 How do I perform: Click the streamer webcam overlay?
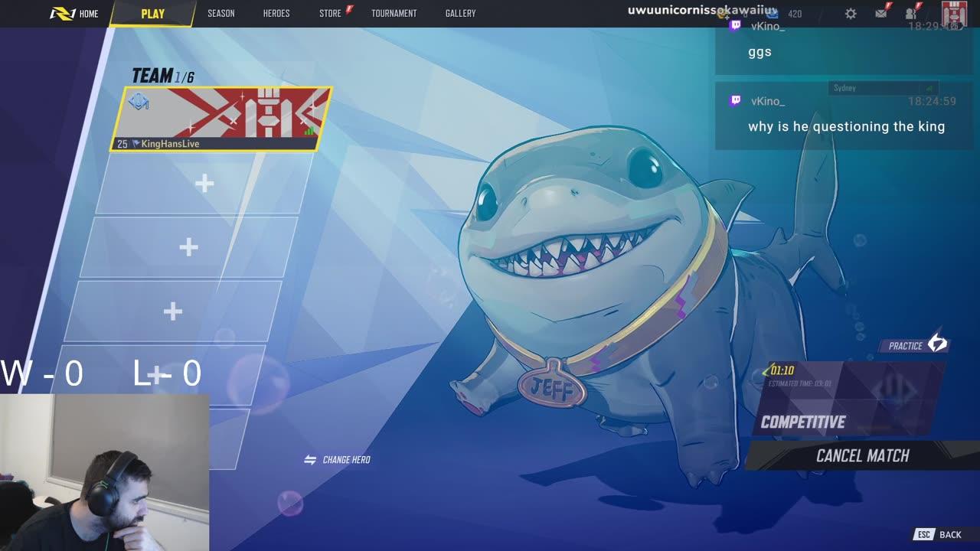[105, 472]
